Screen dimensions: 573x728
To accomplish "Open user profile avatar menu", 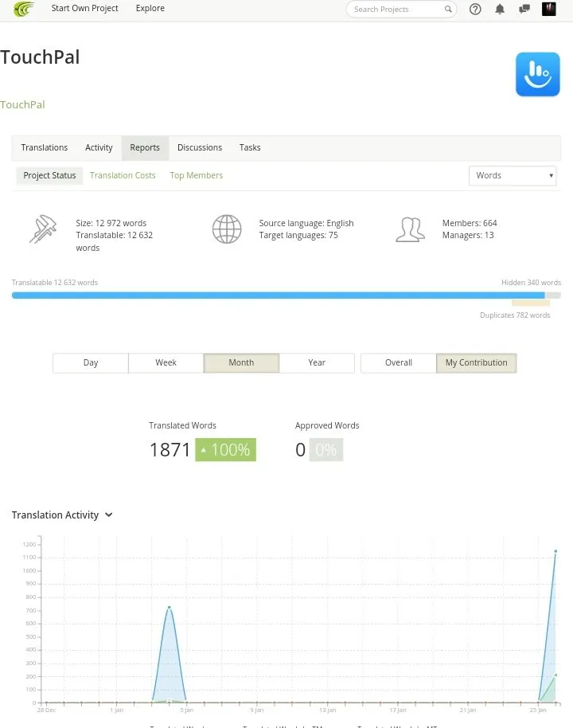I will point(549,9).
